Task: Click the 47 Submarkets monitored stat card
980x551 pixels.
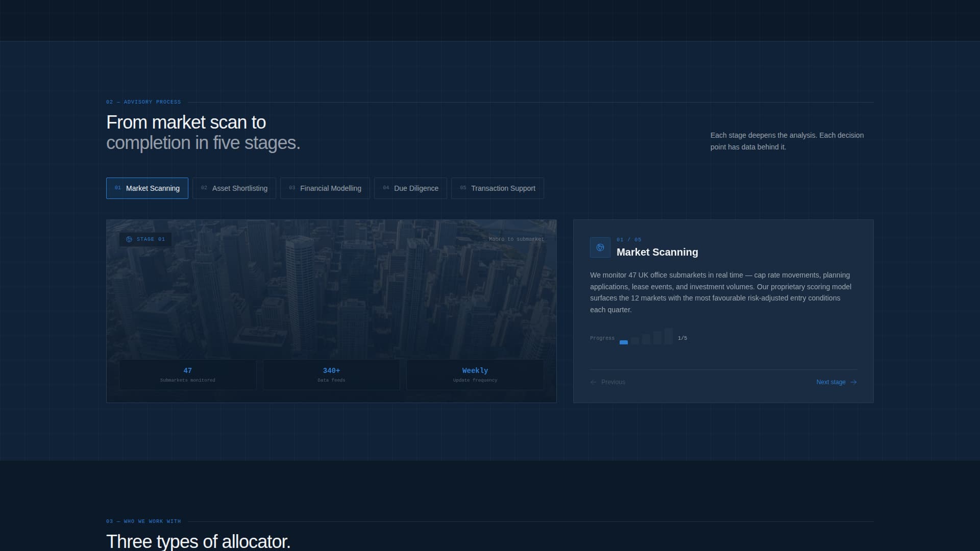Action: 187,374
